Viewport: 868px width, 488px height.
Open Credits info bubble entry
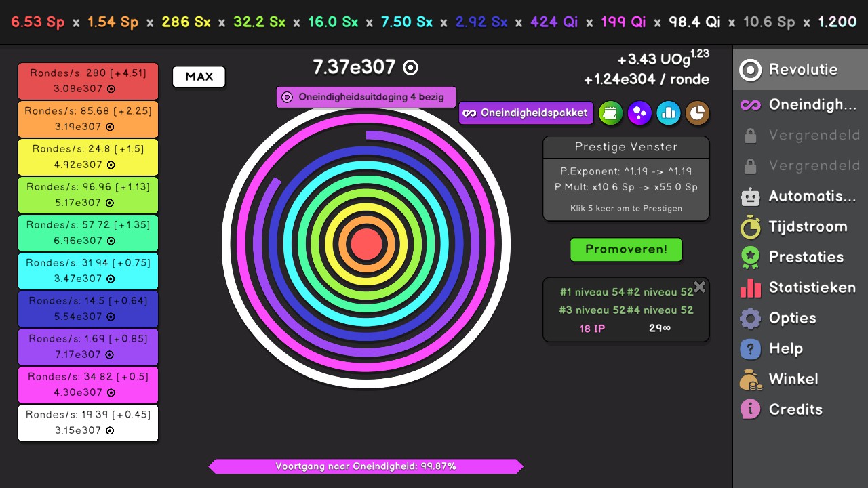tap(800, 410)
